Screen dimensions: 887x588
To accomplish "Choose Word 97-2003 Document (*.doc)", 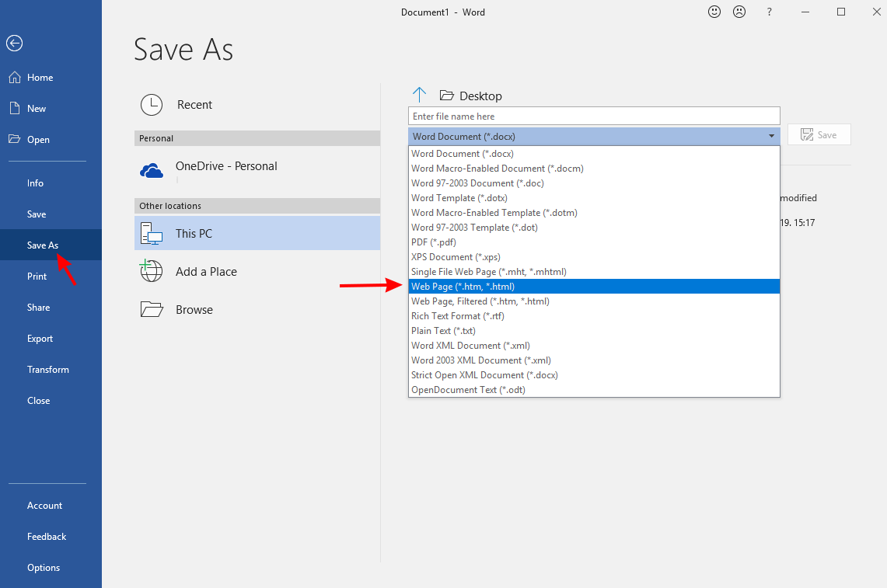I will pos(594,183).
